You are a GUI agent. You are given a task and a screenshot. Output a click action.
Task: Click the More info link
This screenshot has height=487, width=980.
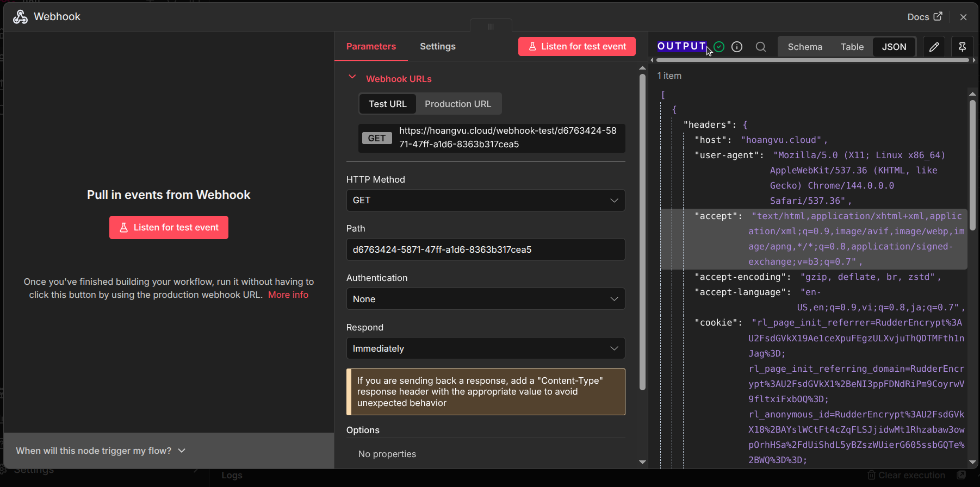(x=288, y=295)
